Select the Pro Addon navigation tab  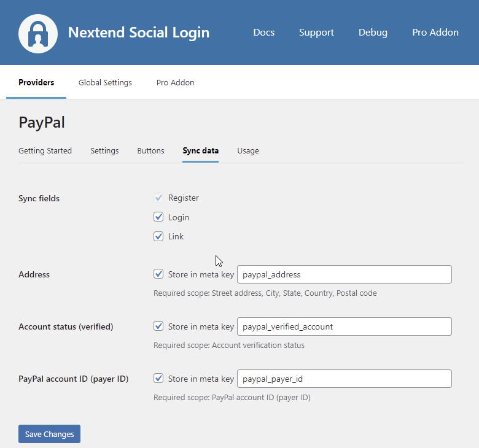pos(175,82)
